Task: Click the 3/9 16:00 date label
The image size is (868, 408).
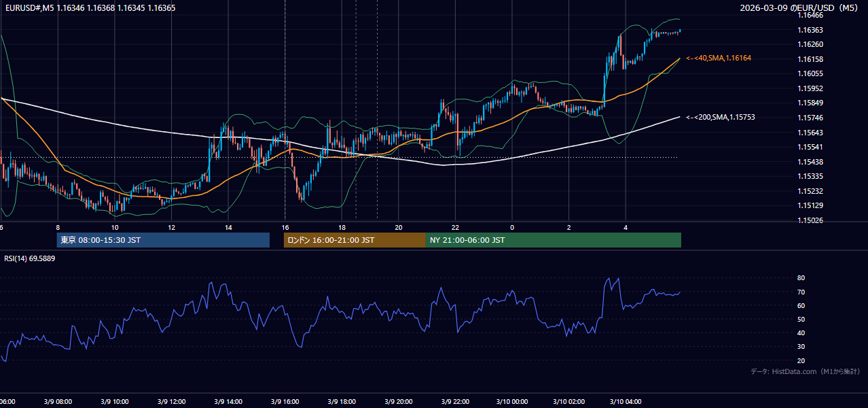Action: click(x=285, y=402)
